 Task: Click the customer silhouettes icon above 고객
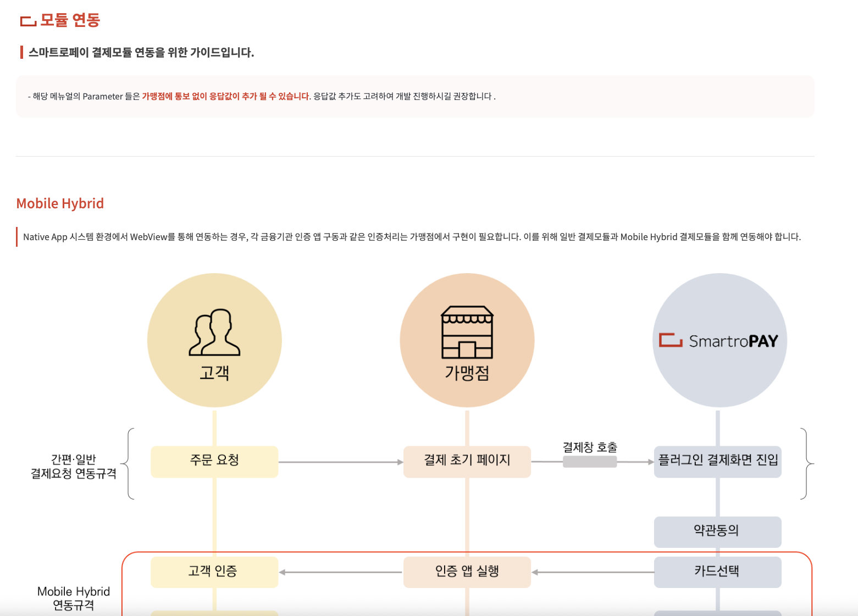(x=214, y=332)
